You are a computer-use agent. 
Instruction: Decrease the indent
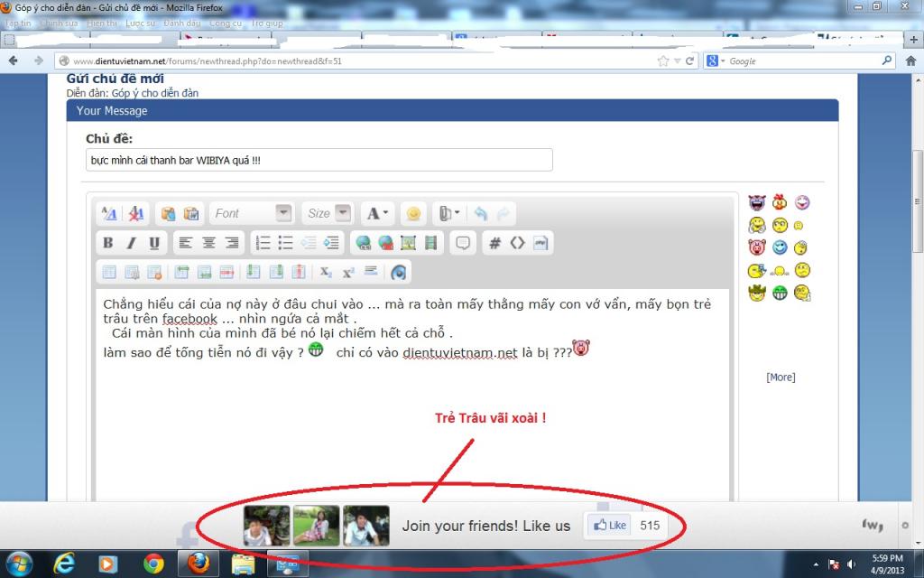tap(309, 242)
